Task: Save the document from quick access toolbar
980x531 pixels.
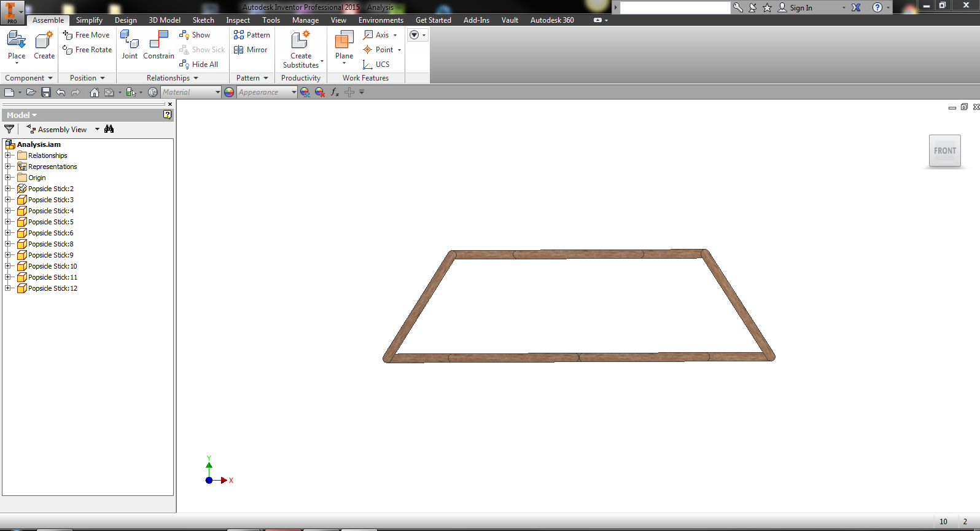Action: pos(46,92)
